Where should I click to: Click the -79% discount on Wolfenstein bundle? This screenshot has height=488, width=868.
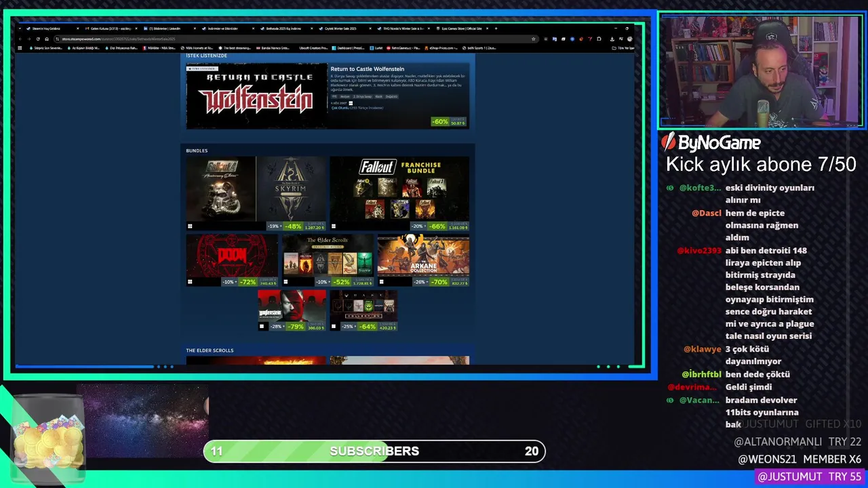[x=295, y=327]
